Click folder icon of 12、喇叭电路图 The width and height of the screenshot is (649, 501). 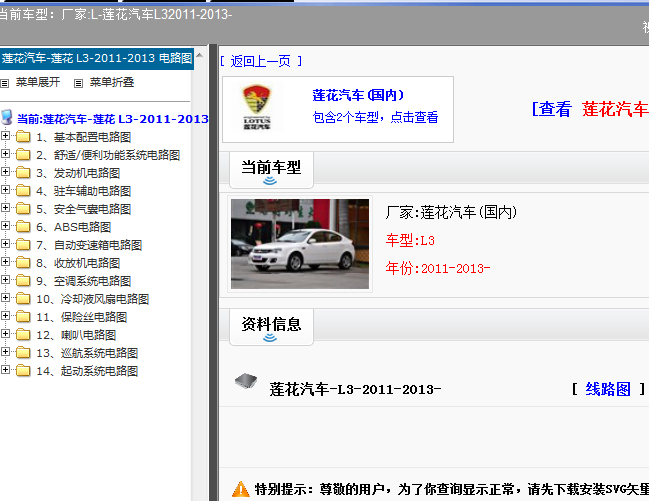pos(23,335)
